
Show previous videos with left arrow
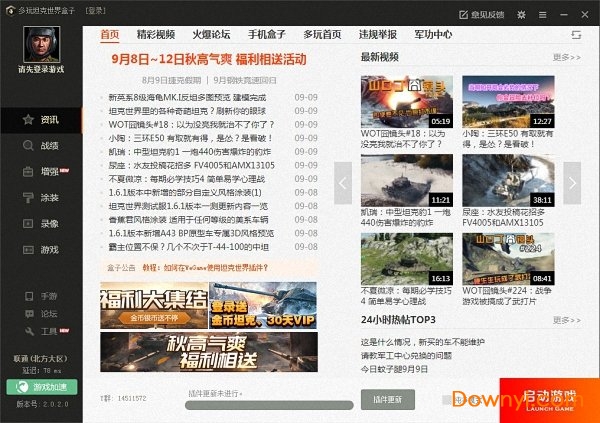343,183
